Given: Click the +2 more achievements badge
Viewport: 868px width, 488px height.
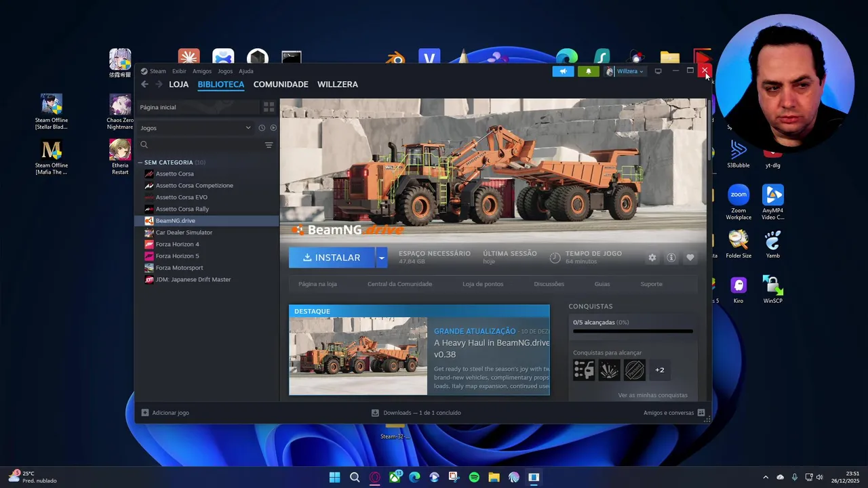Looking at the screenshot, I should tap(660, 370).
